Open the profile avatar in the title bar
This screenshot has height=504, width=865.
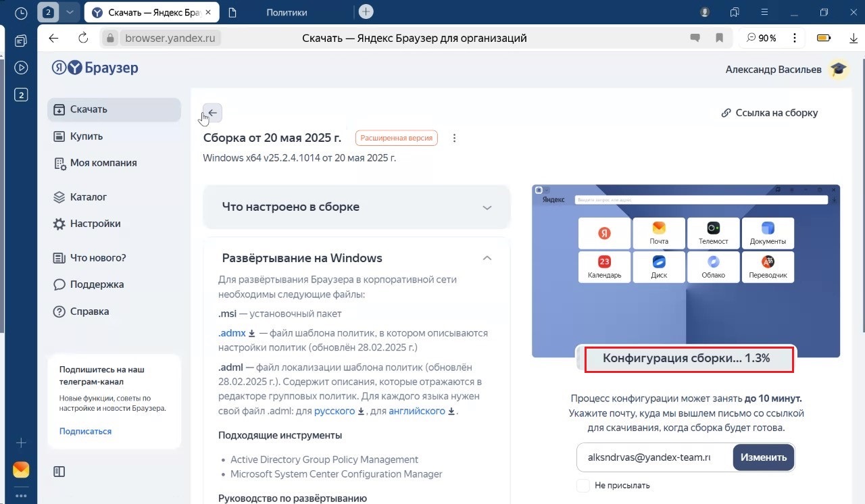point(706,12)
